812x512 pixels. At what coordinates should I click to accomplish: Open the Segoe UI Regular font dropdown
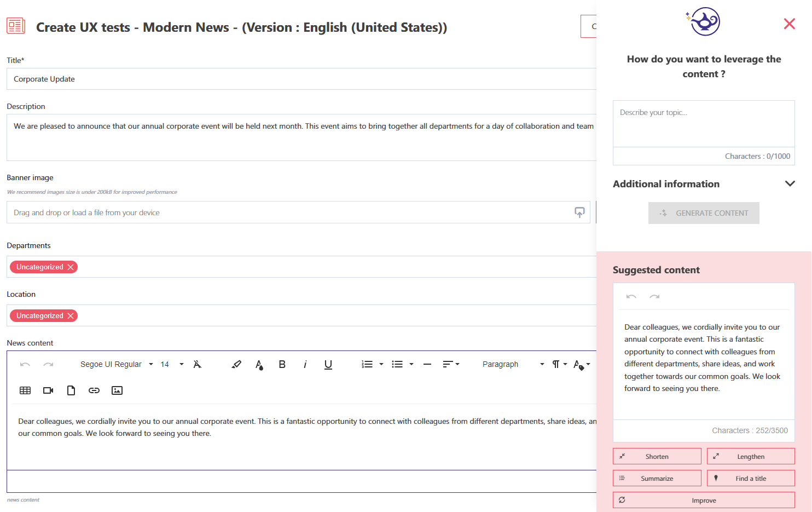coord(117,364)
